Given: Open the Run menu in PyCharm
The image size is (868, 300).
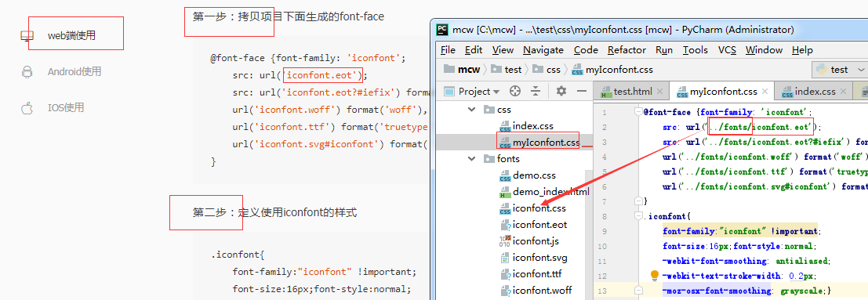Looking at the screenshot, I should (x=663, y=50).
